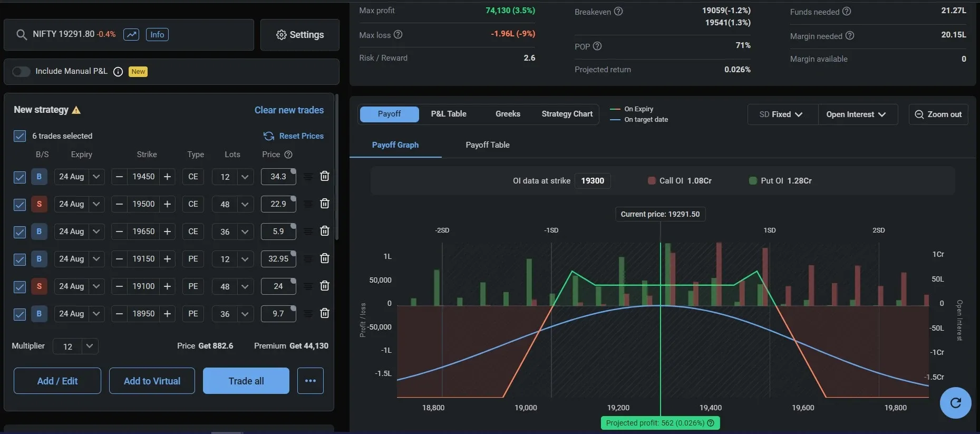Open the SD Fixed dropdown
This screenshot has height=434, width=980.
tap(782, 114)
